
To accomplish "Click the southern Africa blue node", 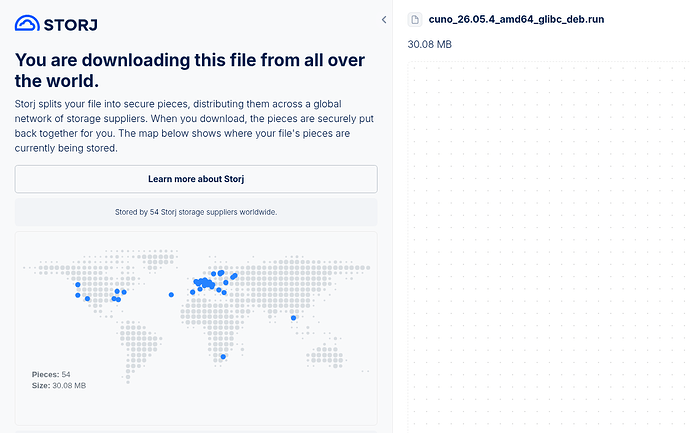I will point(223,357).
